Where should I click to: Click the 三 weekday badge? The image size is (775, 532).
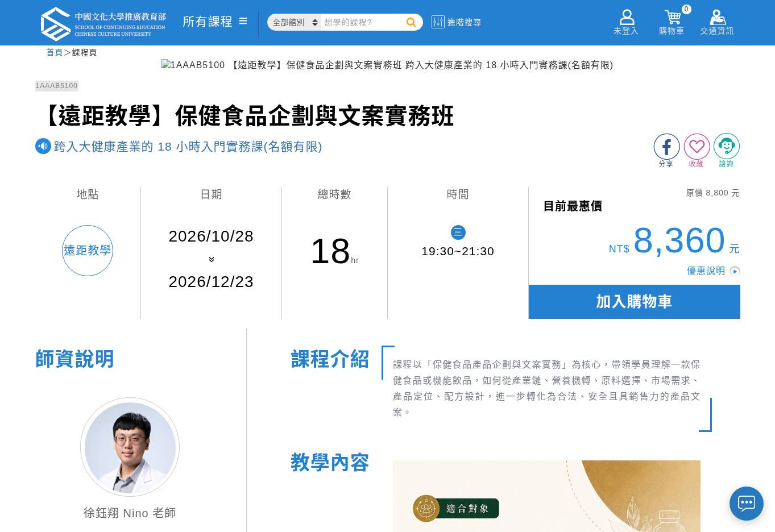coord(458,232)
